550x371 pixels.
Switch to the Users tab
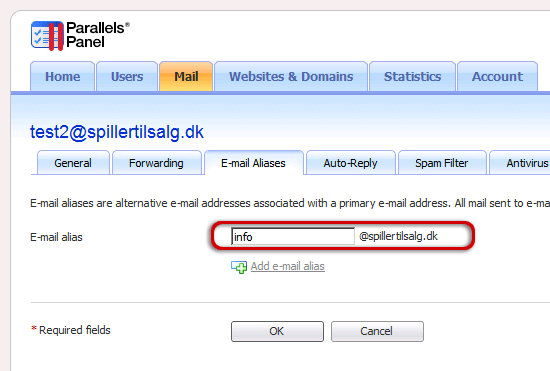(x=127, y=76)
